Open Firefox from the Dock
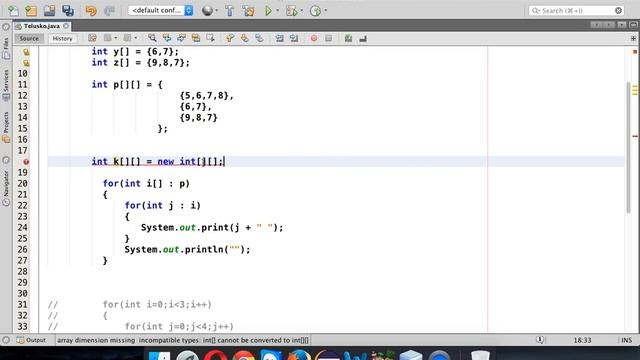The width and height of the screenshot is (640, 360). point(299,354)
